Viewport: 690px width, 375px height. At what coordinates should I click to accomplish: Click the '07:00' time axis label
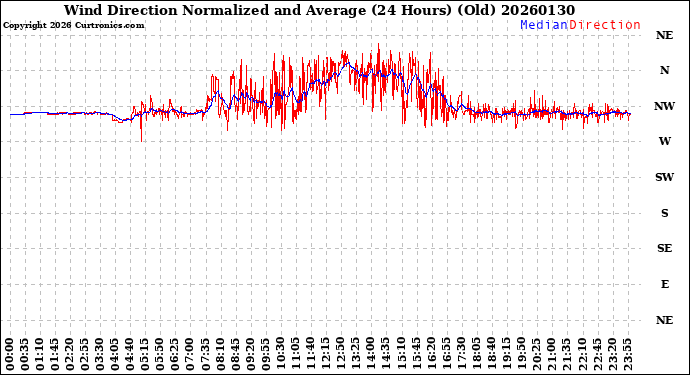[191, 355]
